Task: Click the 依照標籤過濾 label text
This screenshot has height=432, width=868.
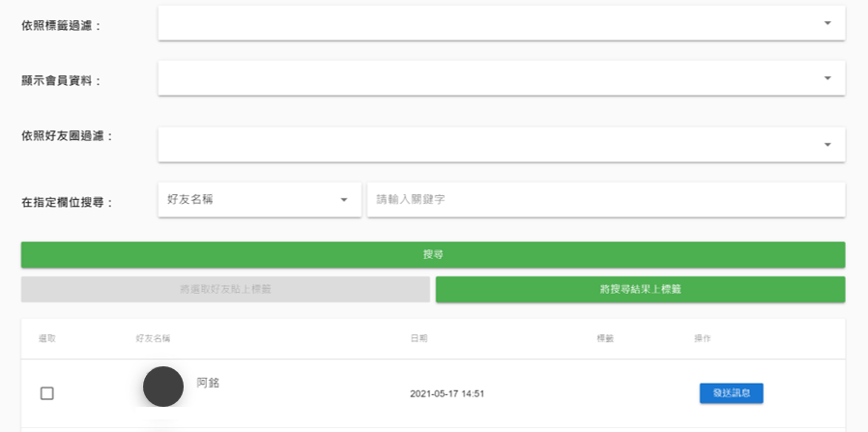Action: (x=61, y=26)
